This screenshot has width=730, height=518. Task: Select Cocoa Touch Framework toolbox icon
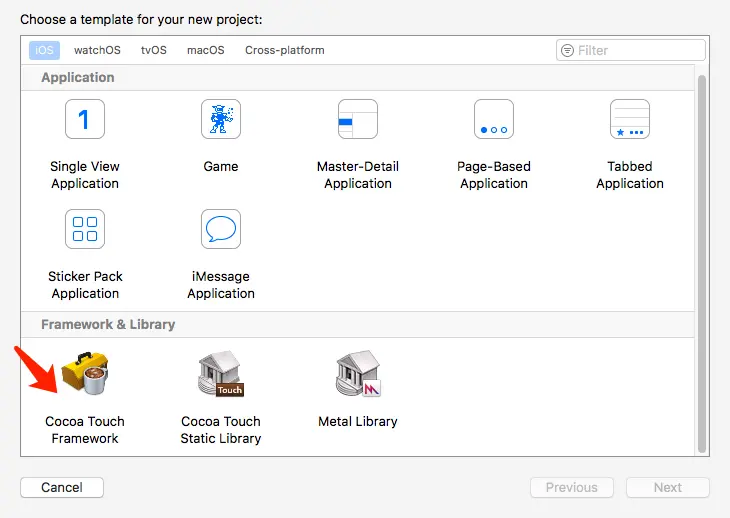coord(84,375)
